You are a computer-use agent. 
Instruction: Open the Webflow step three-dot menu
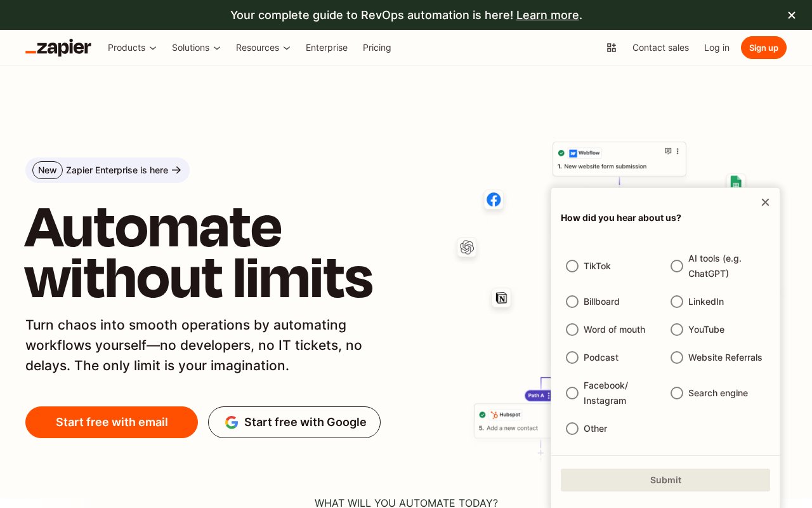click(678, 151)
